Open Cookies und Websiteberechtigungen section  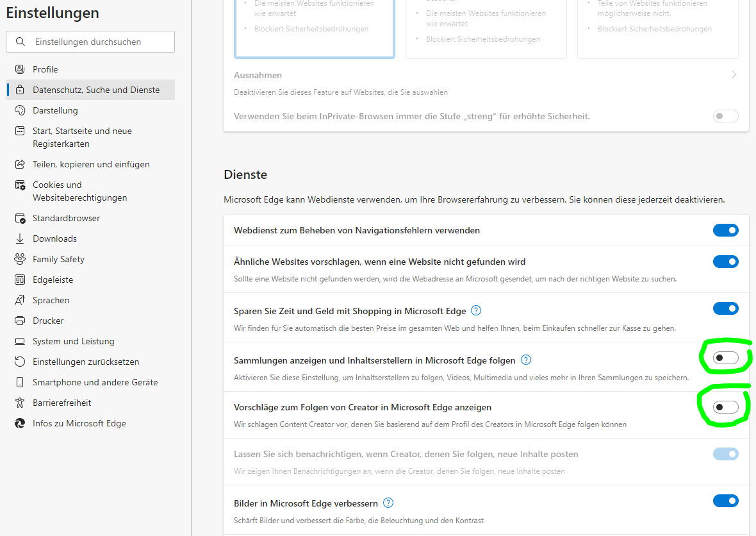pyautogui.click(x=90, y=191)
